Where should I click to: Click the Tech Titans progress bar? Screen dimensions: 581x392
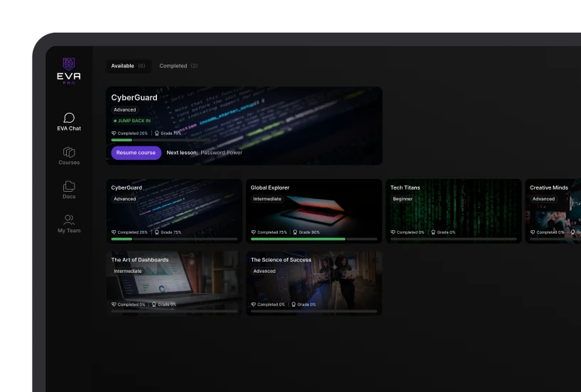454,239
